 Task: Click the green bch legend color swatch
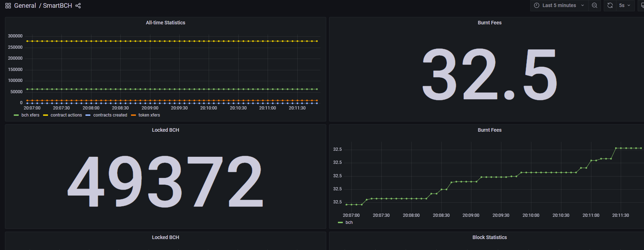click(x=340, y=222)
